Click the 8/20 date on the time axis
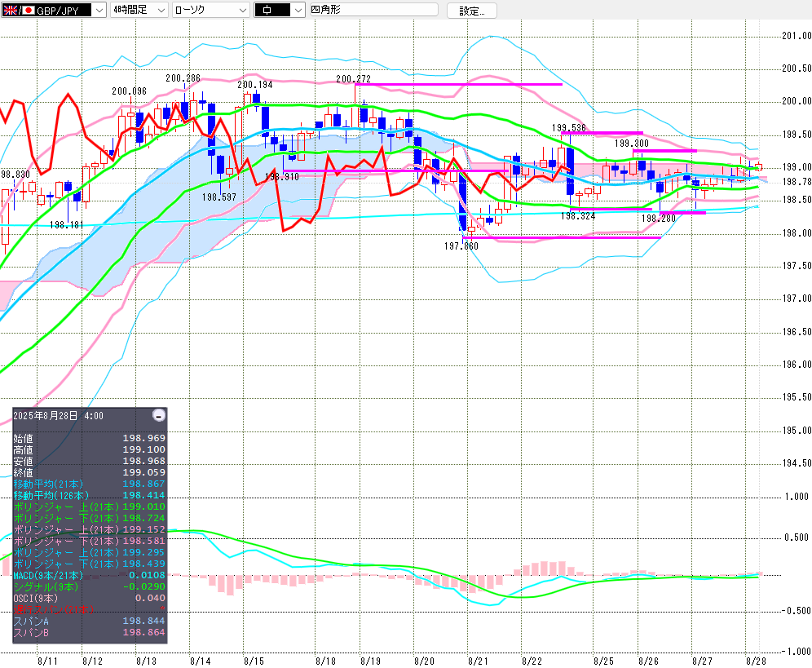This screenshot has height=668, width=812. point(424,661)
